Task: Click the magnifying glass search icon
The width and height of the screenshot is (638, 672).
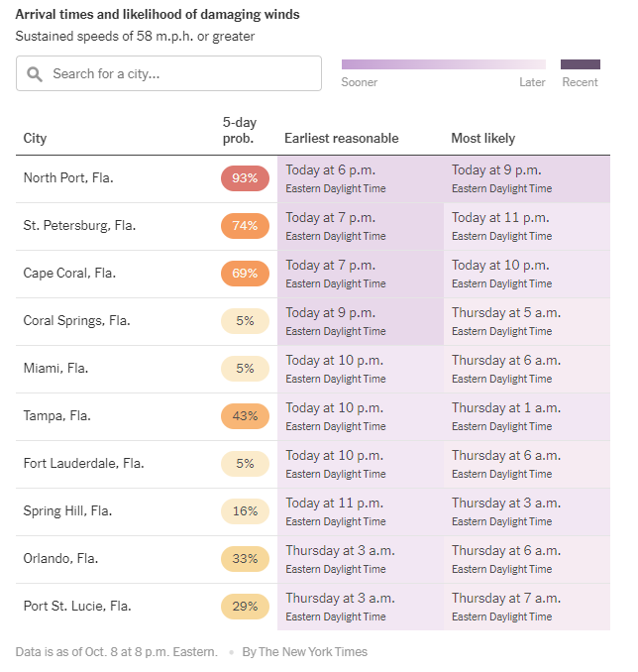Action: [x=35, y=74]
